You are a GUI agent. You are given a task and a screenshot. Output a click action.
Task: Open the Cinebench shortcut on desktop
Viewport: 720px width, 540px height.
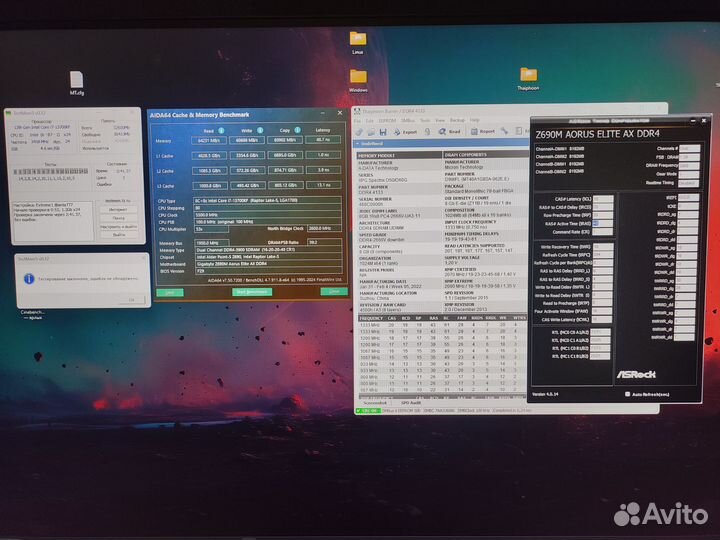[32, 315]
